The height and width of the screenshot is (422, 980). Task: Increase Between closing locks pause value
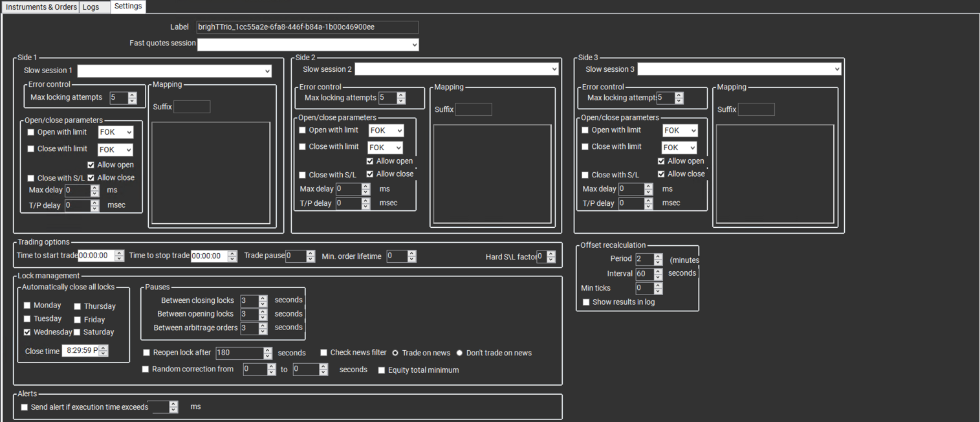click(x=264, y=297)
